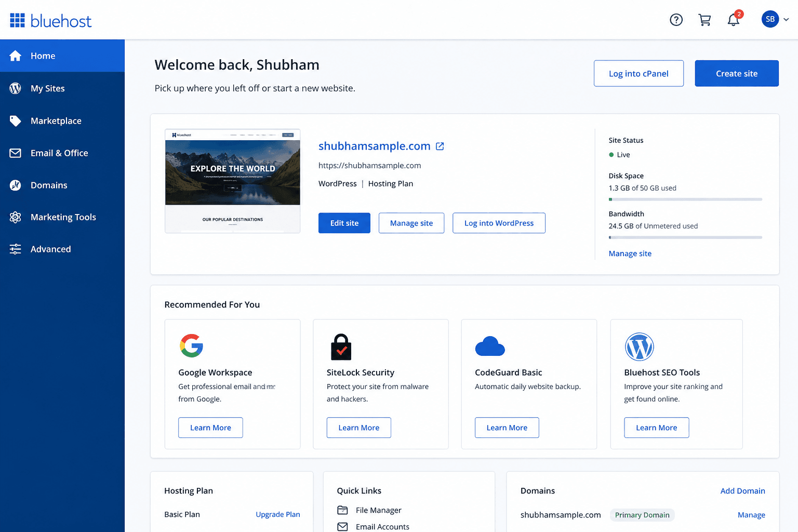Click the SiteLock Security padlock icon

341,347
